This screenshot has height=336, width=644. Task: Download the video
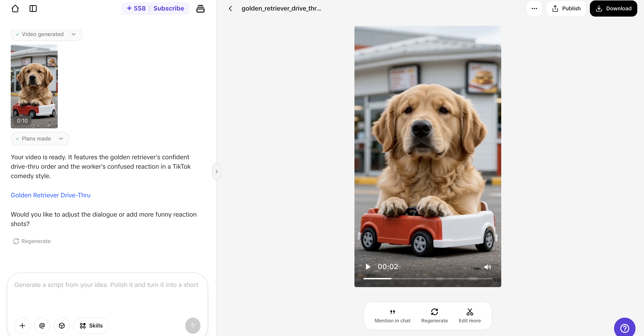[613, 9]
